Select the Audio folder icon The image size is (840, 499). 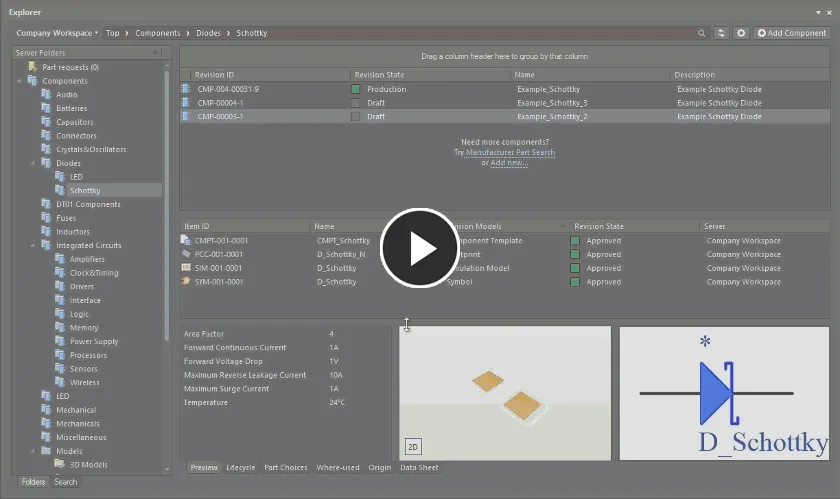click(46, 94)
